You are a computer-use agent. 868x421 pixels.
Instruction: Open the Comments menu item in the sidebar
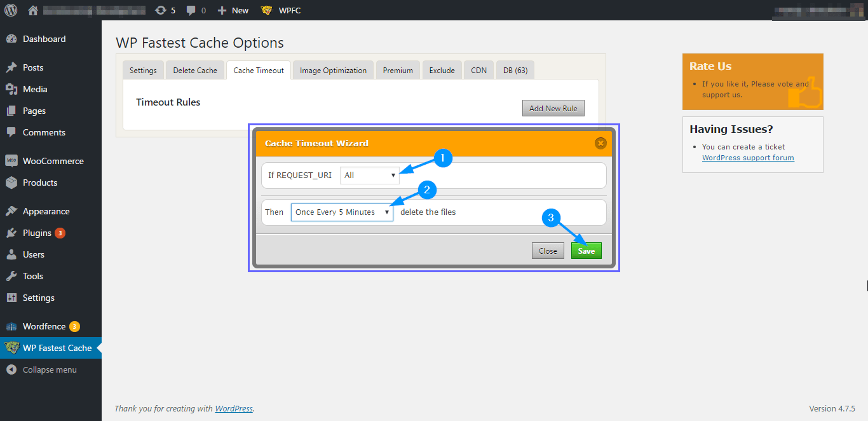coord(44,132)
